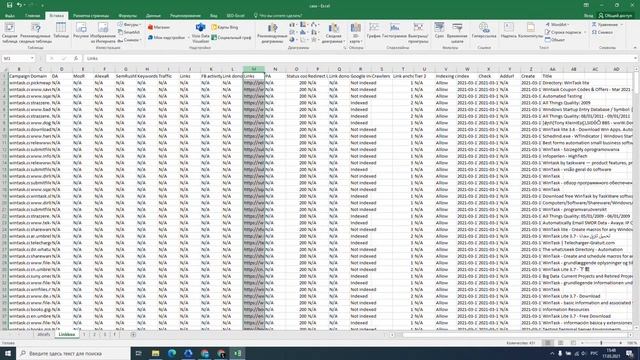640x360 pixels.
Task: Click the Windows taskbar search box
Action: pyautogui.click(x=73, y=353)
